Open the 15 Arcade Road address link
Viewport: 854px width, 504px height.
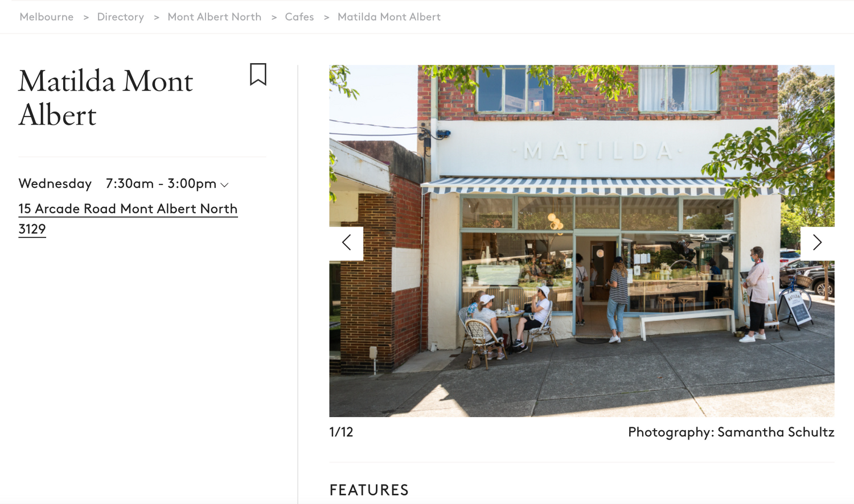[x=128, y=209]
